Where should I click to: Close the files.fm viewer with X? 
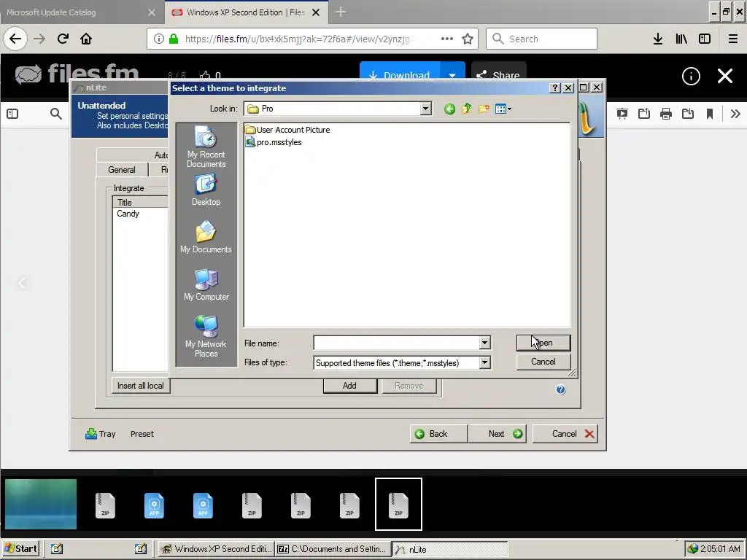(725, 76)
